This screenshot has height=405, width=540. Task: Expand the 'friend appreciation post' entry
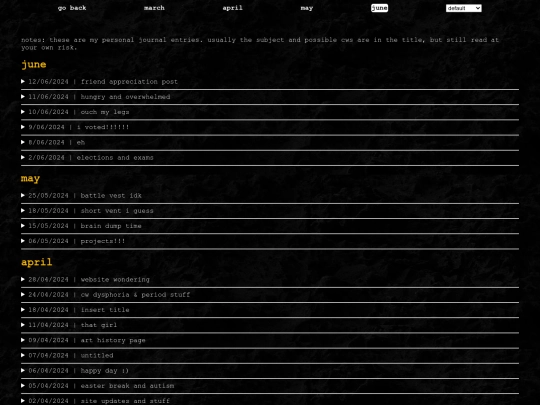(270, 82)
